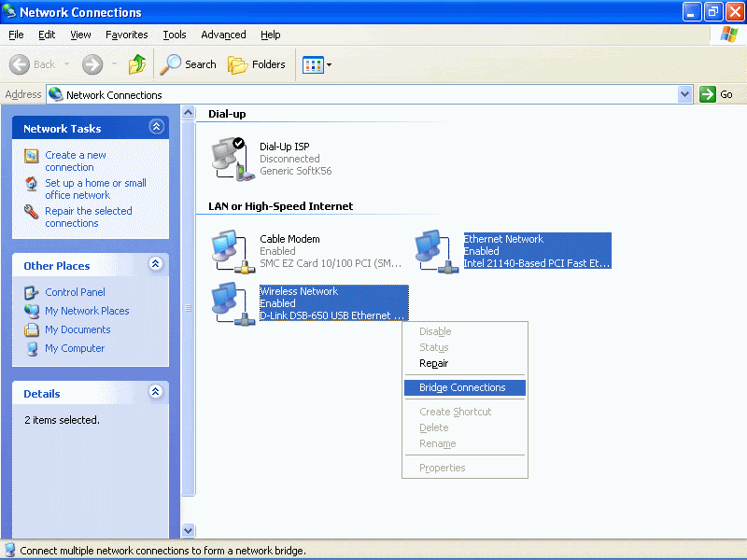Open the Advanced menu
The width and height of the screenshot is (747, 560).
click(x=223, y=35)
